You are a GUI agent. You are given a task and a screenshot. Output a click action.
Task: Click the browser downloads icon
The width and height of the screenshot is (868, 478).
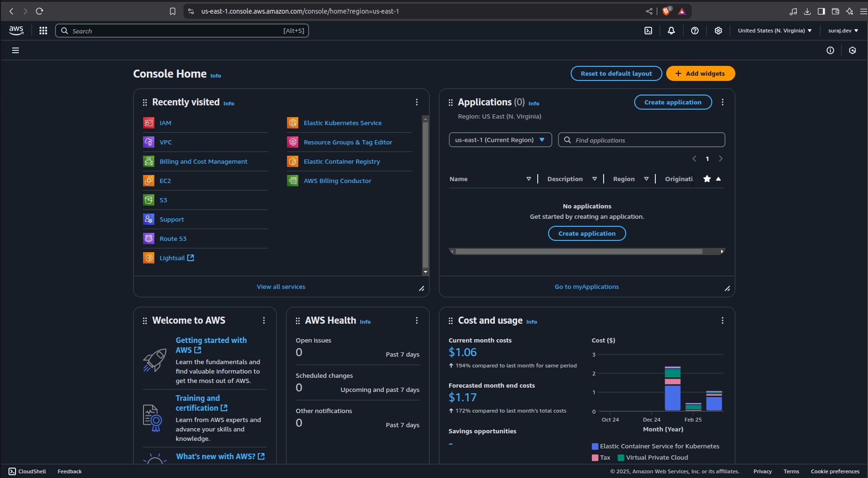(x=807, y=11)
